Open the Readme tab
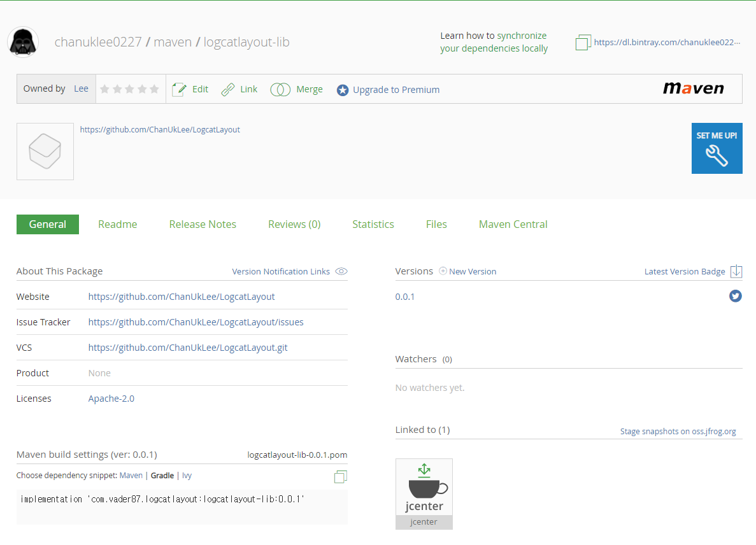 coord(118,224)
